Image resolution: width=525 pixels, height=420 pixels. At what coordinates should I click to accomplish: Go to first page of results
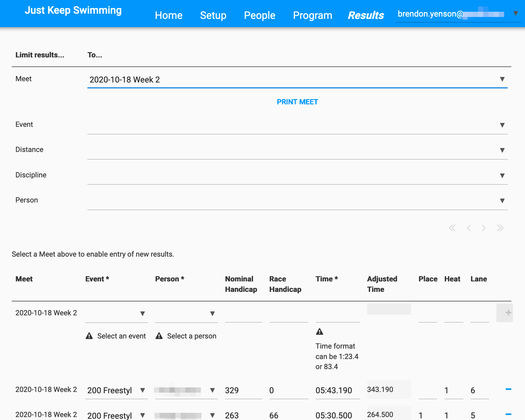pyautogui.click(x=452, y=228)
